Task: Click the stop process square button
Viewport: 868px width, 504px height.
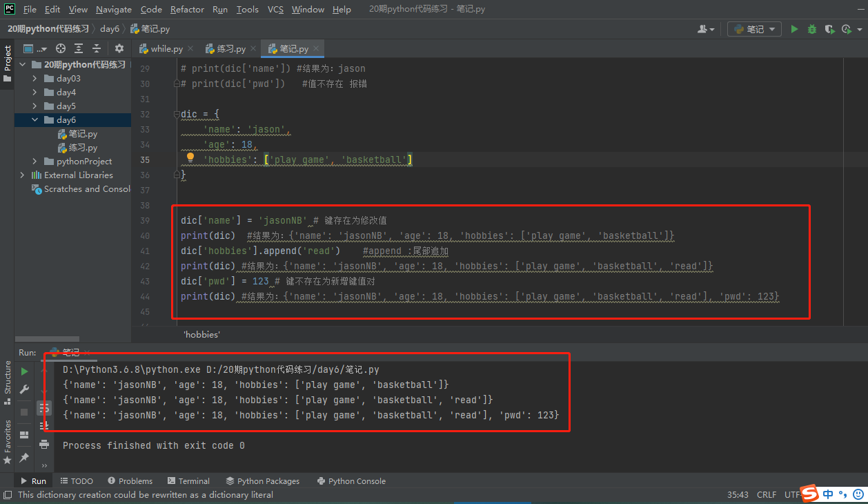Action: [x=24, y=411]
